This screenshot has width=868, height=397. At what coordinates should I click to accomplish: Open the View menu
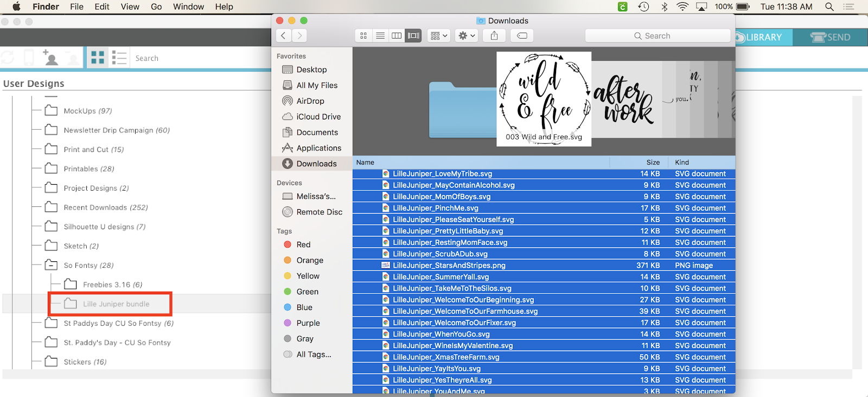point(130,7)
